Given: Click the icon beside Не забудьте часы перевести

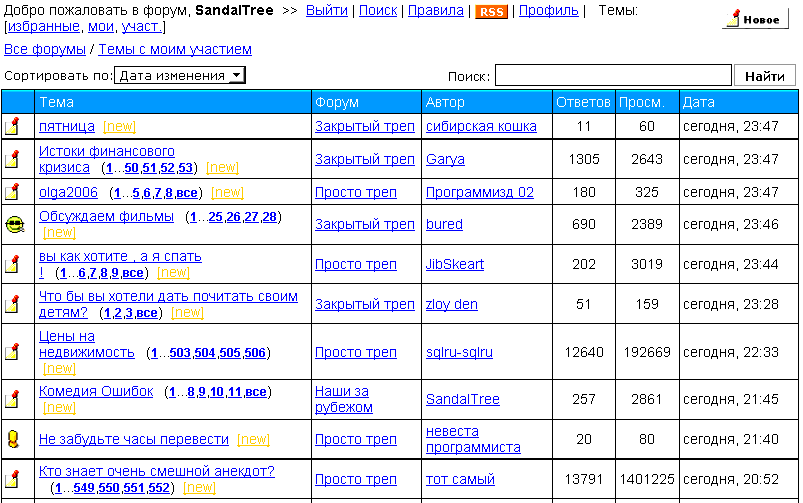Looking at the screenshot, I should (x=13, y=439).
